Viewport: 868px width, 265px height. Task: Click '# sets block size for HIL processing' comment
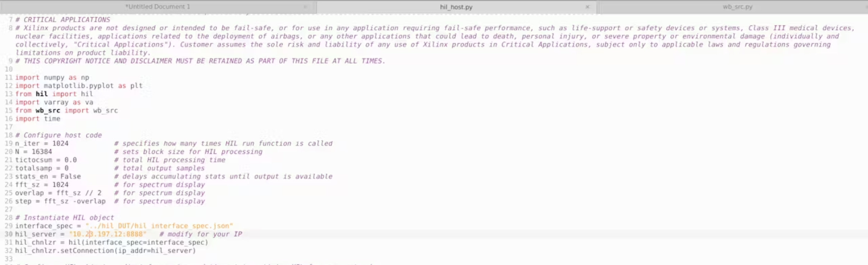coord(188,152)
